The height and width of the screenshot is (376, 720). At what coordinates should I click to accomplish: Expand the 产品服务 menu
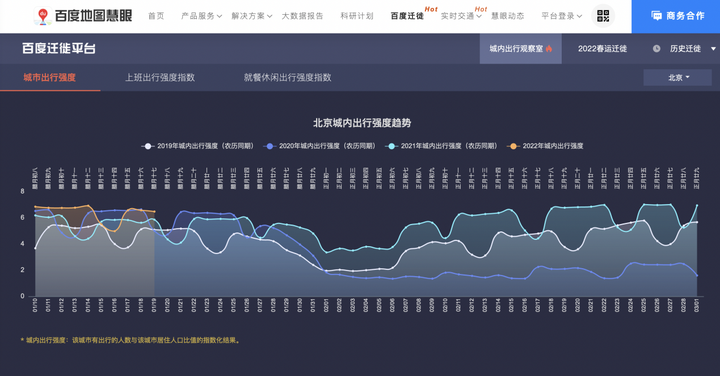pos(201,16)
